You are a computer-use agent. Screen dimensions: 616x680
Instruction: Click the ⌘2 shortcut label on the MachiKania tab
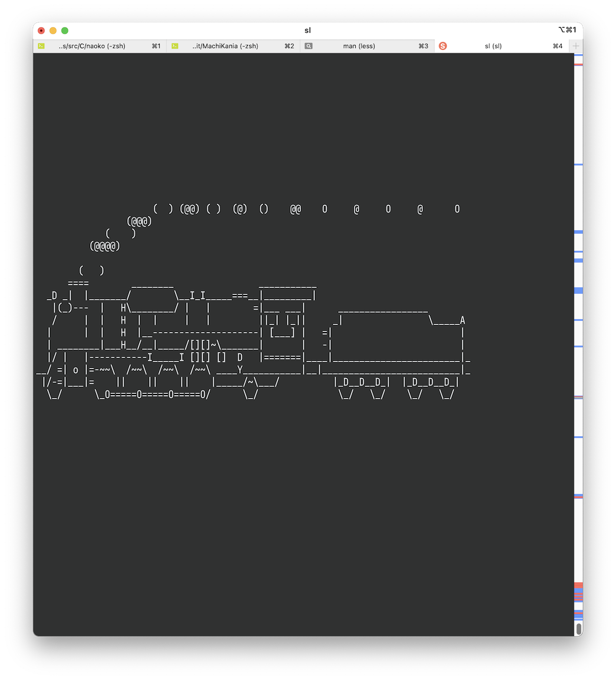pos(289,45)
